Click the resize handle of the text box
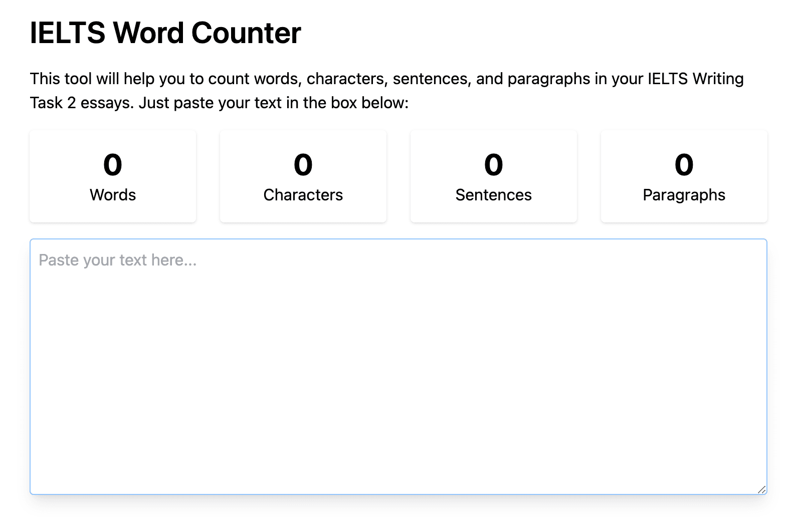The width and height of the screenshot is (794, 532). [x=761, y=489]
